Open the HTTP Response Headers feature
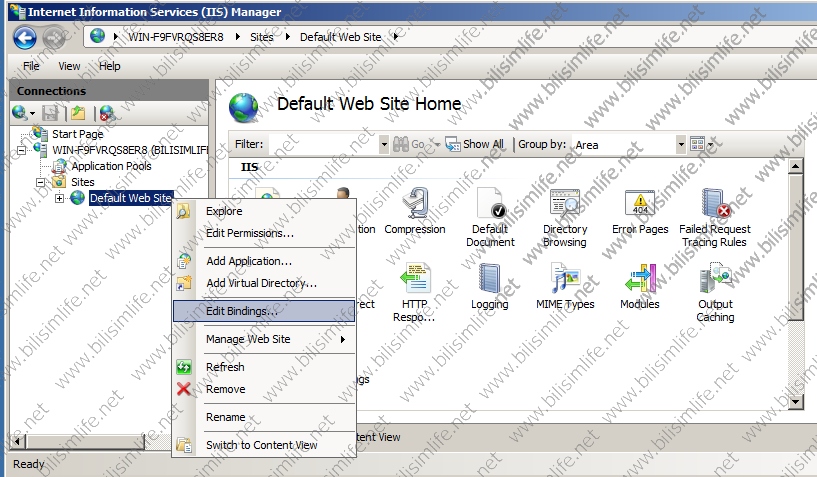The height and width of the screenshot is (477, 817). click(415, 293)
